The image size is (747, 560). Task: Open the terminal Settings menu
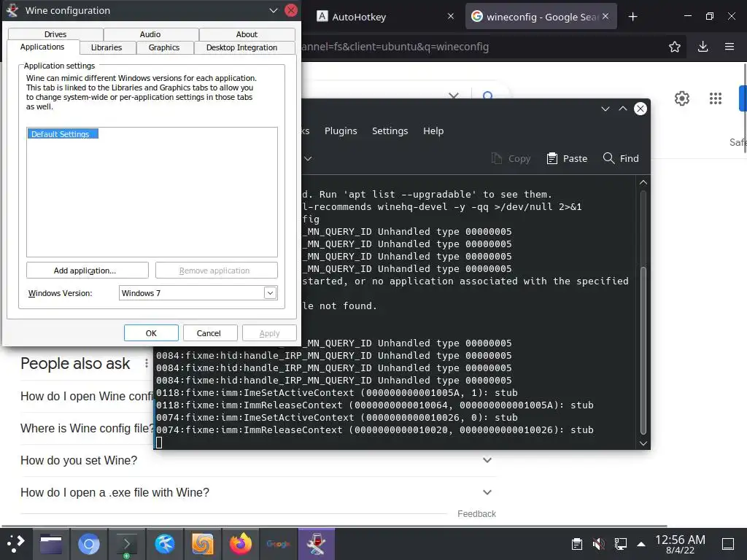tap(390, 131)
